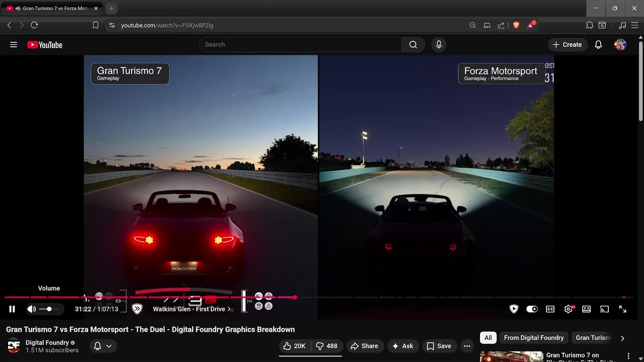Viewport: 644px width, 362px height.
Task: Select the From Digital Foundry chip
Action: (534, 338)
